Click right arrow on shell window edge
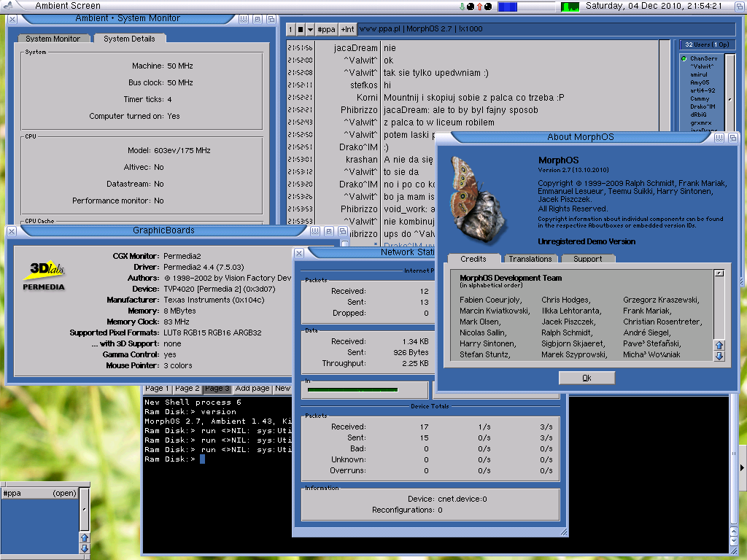This screenshot has width=747, height=560. click(x=742, y=467)
